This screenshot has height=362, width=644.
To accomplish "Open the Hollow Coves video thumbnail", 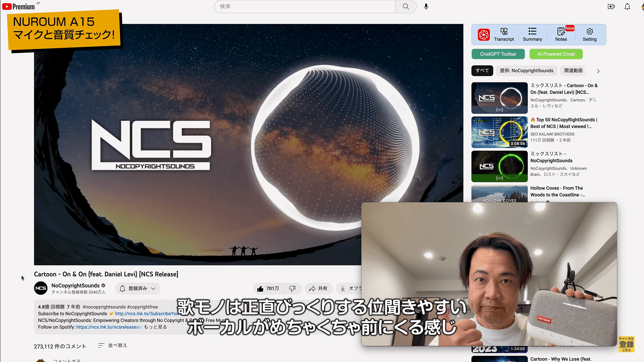I will tap(499, 194).
